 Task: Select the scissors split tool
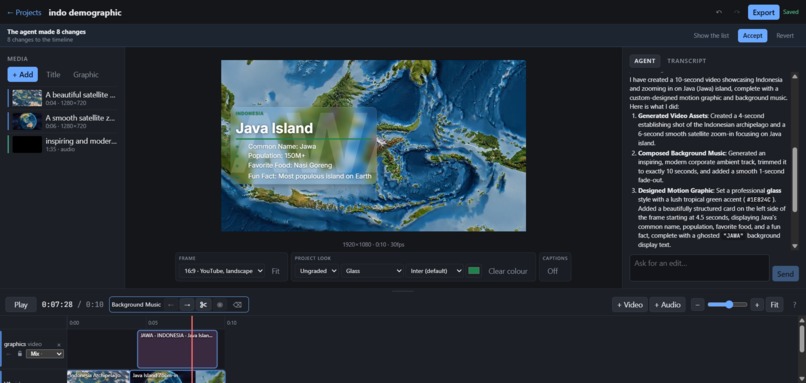pyautogui.click(x=203, y=305)
